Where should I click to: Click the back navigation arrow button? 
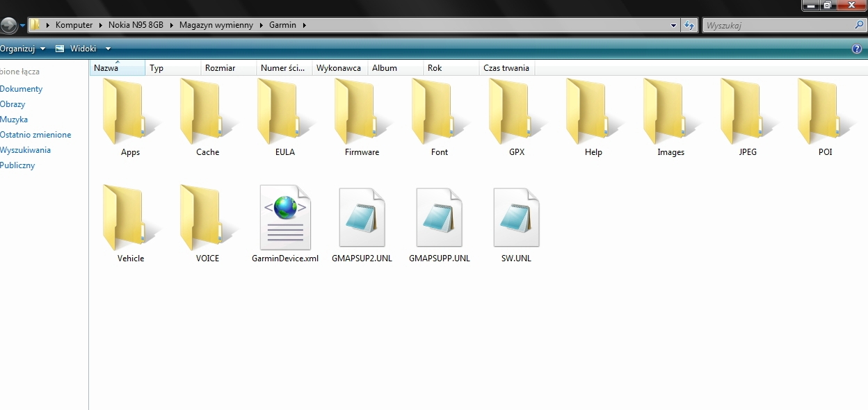click(8, 25)
